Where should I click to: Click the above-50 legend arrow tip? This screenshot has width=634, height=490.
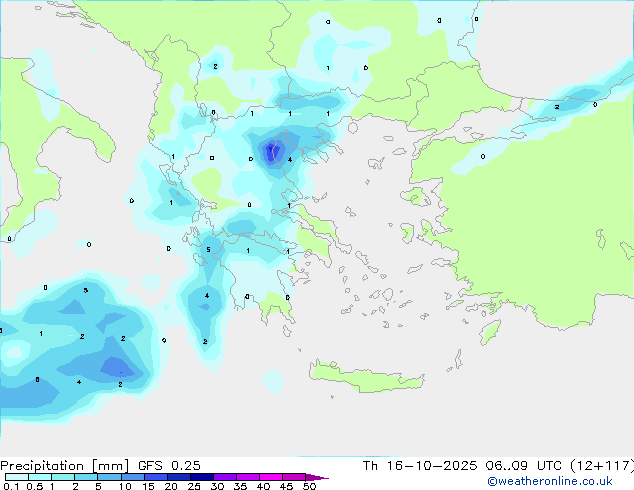point(317,478)
